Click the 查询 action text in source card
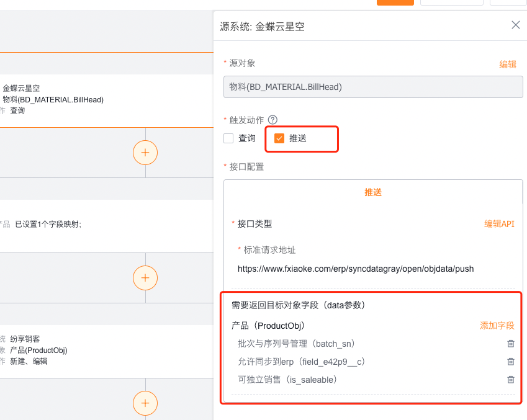 17,111
